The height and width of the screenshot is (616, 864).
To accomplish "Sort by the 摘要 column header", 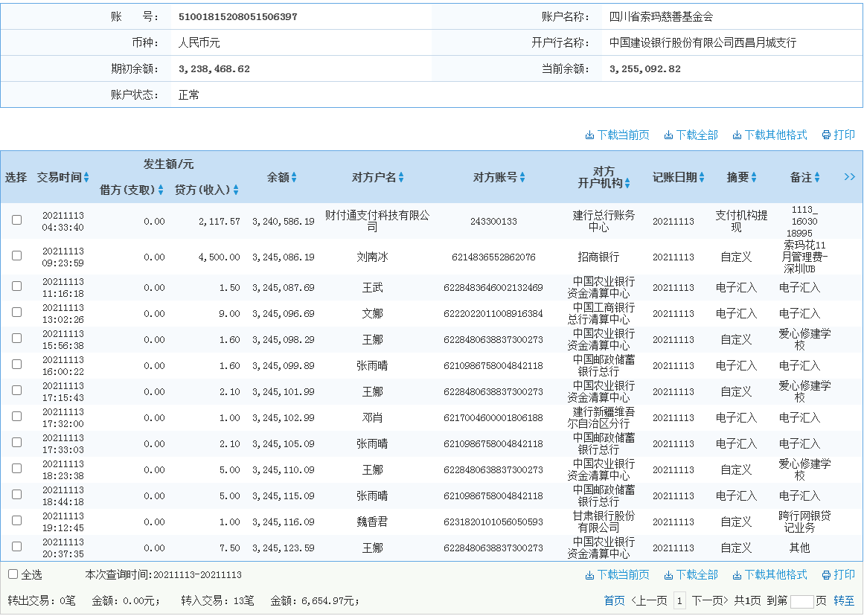I will point(741,178).
